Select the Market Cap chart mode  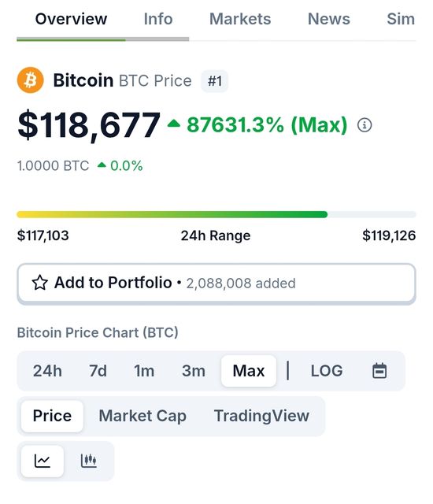[x=142, y=416]
